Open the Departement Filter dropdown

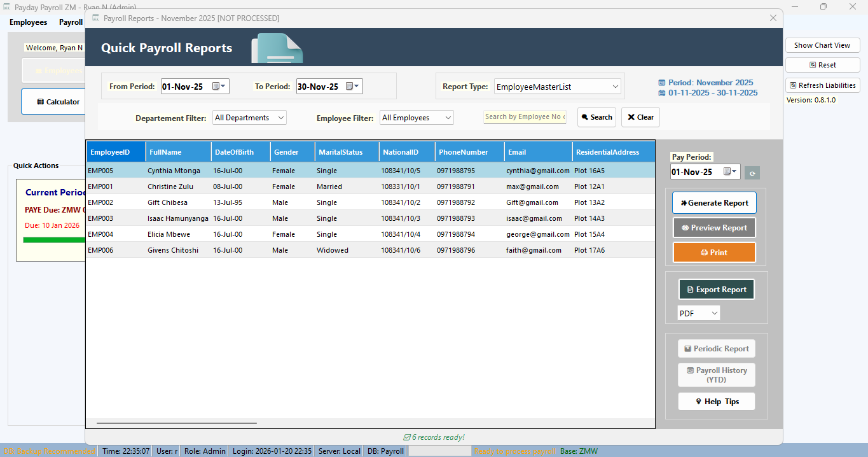pyautogui.click(x=281, y=118)
